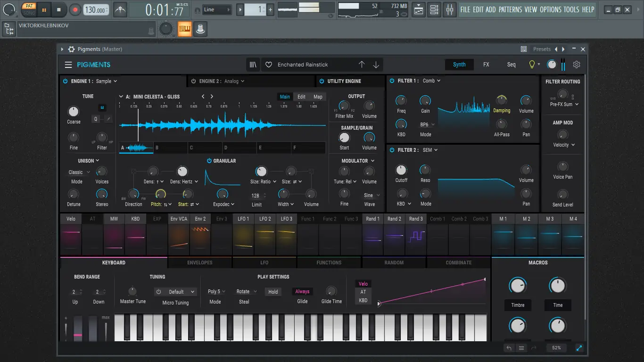Viewport: 644px width, 362px height.
Task: Open the Filter 1 Comb type dropdown
Action: point(431,81)
